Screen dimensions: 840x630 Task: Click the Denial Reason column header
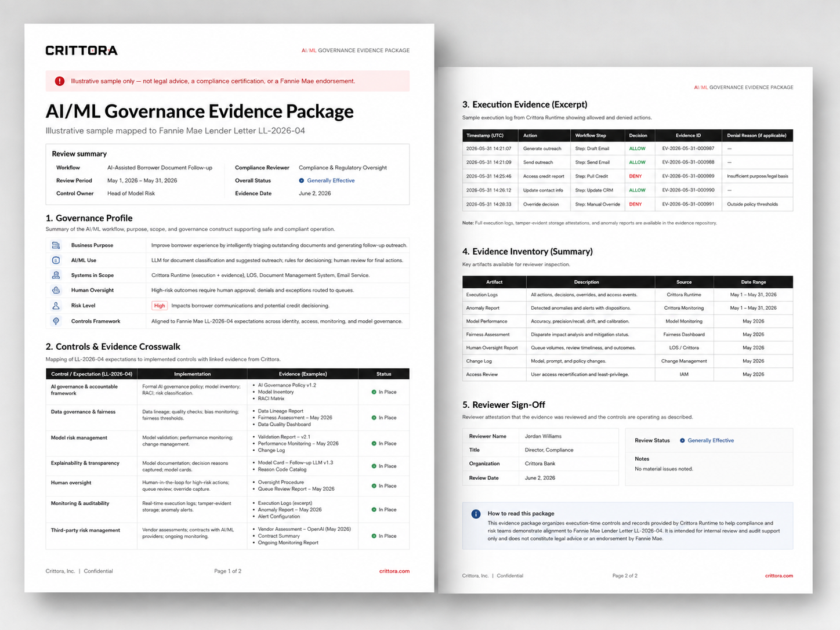[x=756, y=136]
